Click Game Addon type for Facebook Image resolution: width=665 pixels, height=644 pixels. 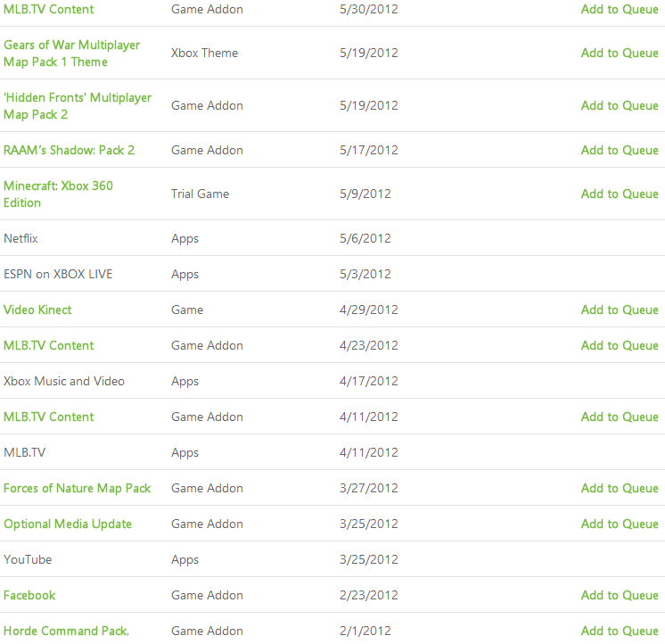(x=208, y=595)
